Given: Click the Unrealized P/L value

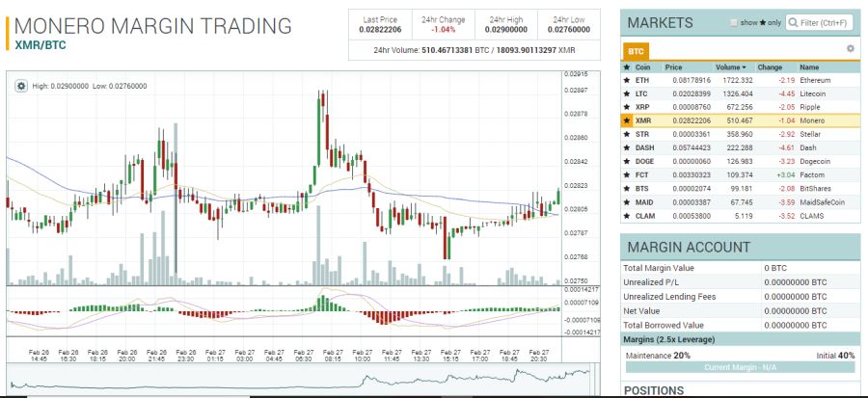Looking at the screenshot, I should pyautogui.click(x=796, y=282).
